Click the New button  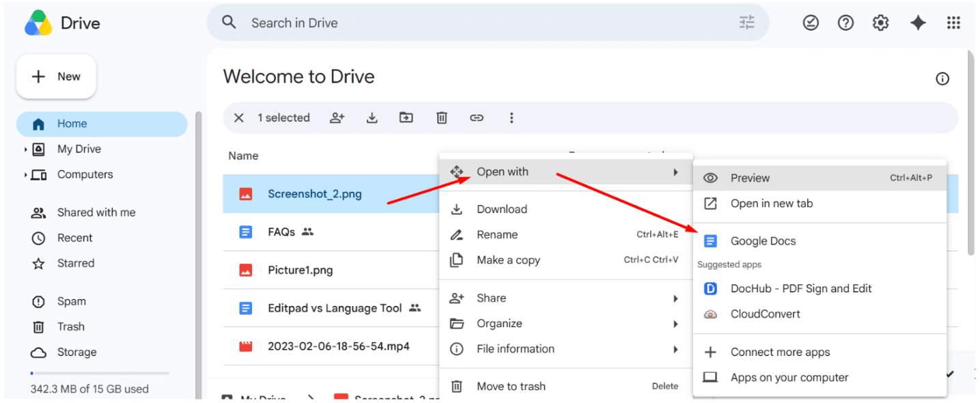coord(56,77)
